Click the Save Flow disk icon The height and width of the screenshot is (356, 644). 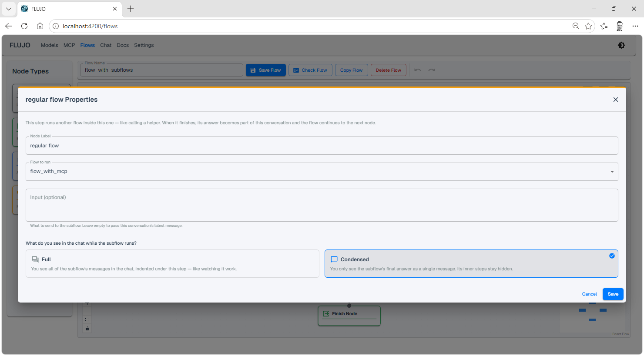coord(253,70)
